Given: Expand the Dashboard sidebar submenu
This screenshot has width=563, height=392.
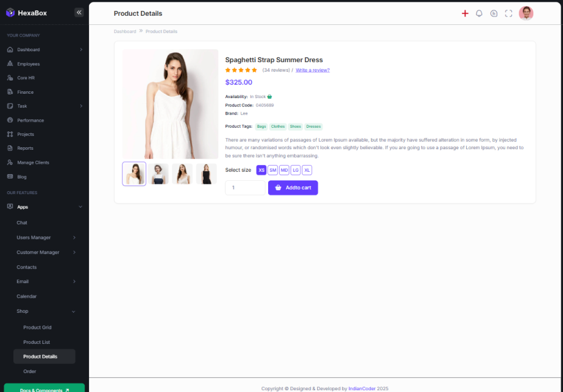Looking at the screenshot, I should (81, 49).
